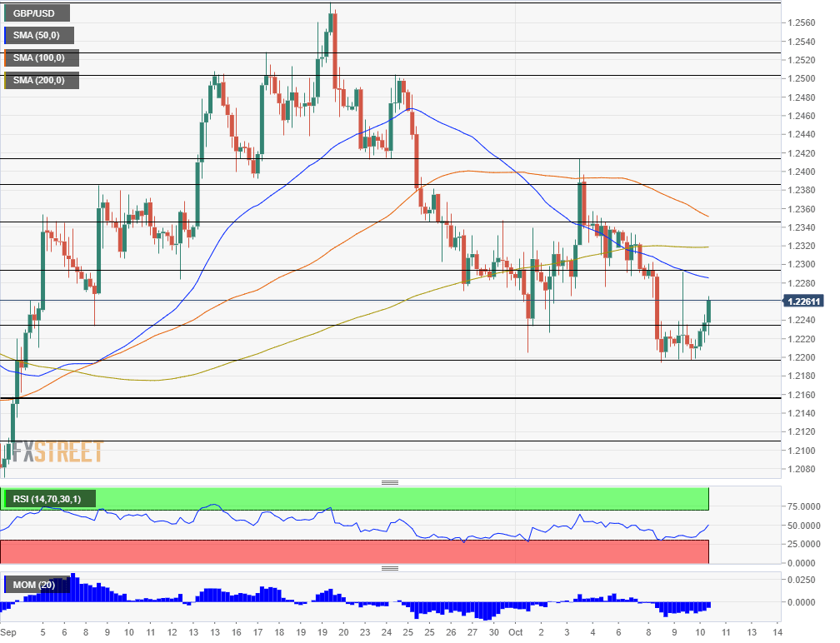The image size is (840, 643).
Task: Open the RSI (14,70,30,1) indicator label
Action: click(x=49, y=499)
